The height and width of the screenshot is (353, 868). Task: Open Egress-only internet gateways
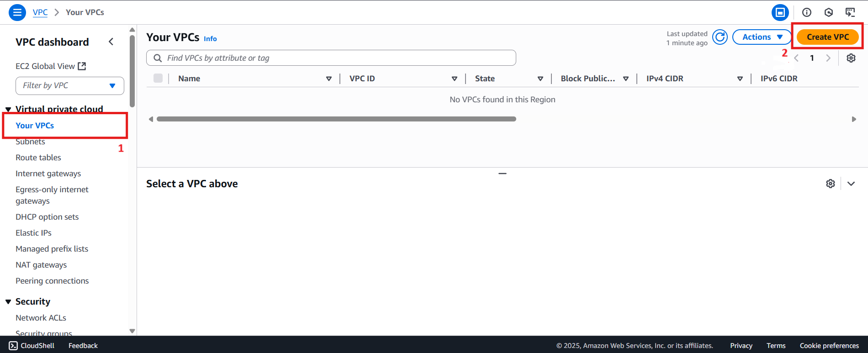(52, 195)
